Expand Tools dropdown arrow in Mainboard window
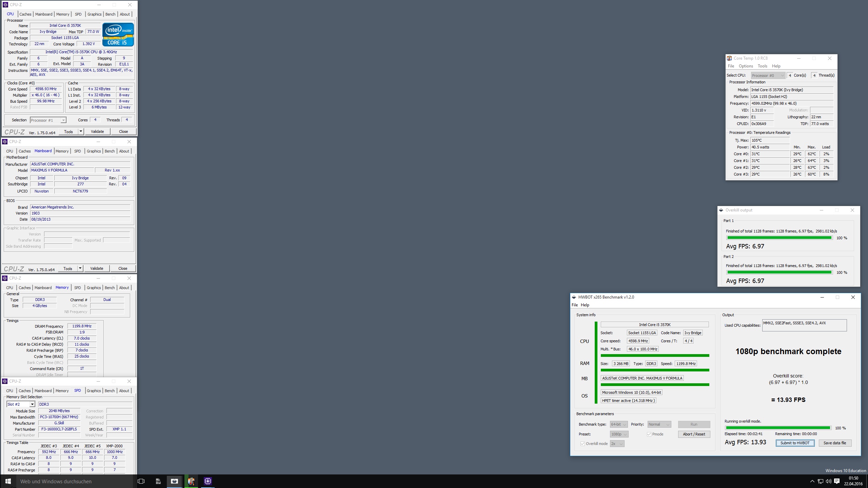This screenshot has width=868, height=488. [x=80, y=268]
